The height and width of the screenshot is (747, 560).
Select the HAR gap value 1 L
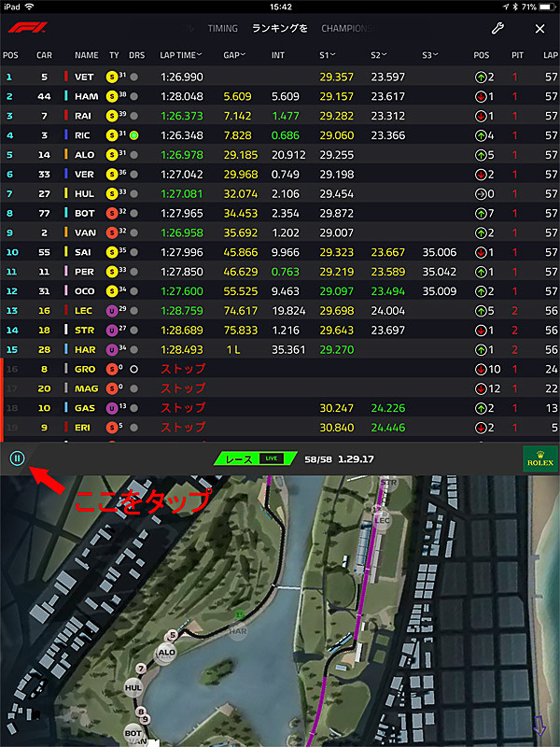click(233, 349)
